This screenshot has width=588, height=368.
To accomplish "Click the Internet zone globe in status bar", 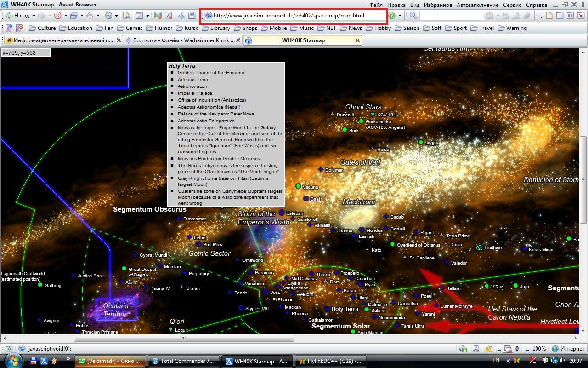I will (x=555, y=349).
